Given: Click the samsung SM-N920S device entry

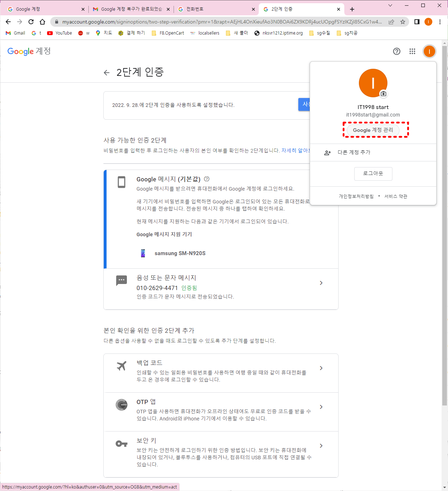Looking at the screenshot, I should tap(173, 253).
